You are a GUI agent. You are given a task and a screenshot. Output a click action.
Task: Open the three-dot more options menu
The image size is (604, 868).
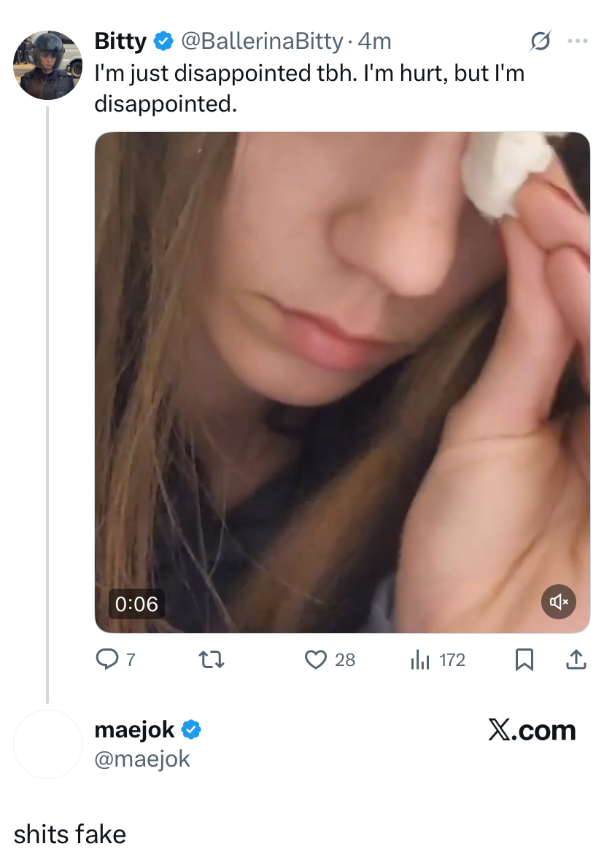pos(577,42)
